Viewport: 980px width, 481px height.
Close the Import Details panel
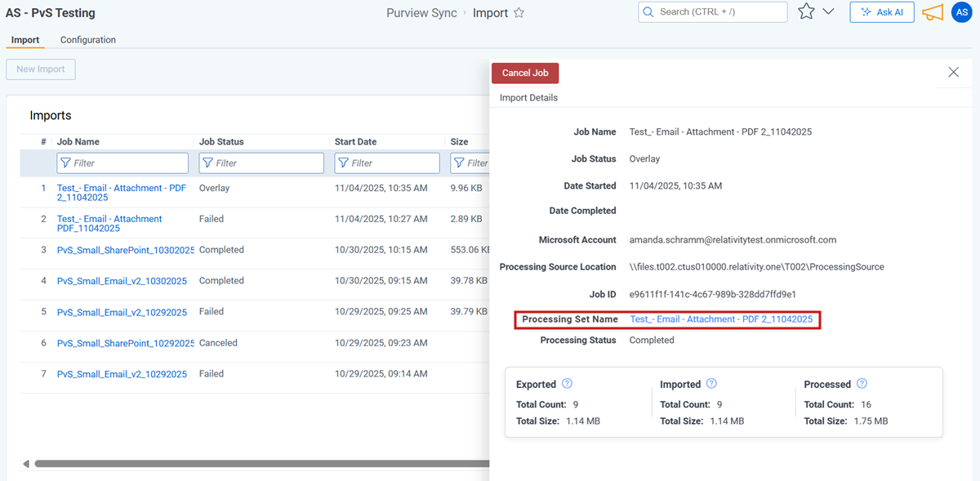click(953, 72)
